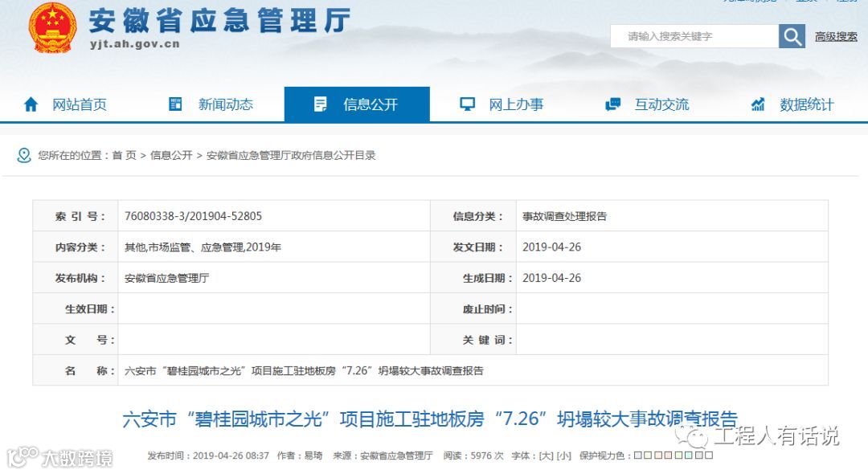The height and width of the screenshot is (474, 868).
Task: Click the location pin icon in breadcrumb
Action: point(24,155)
